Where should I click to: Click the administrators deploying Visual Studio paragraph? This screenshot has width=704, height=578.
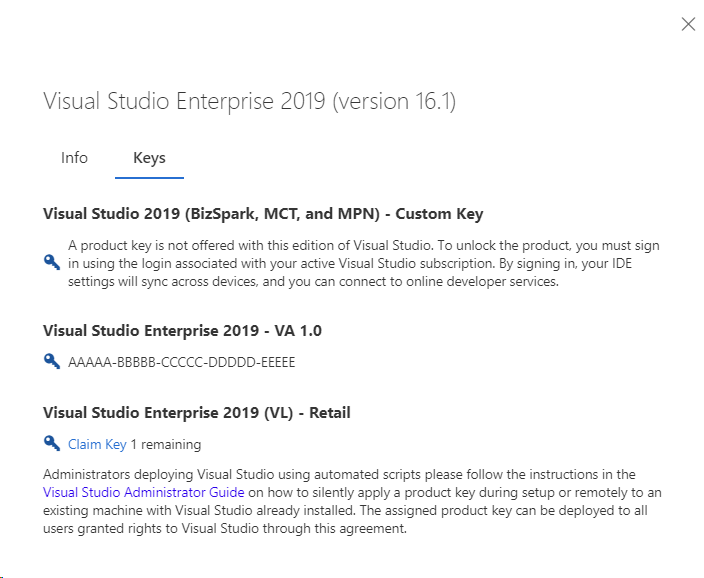pos(352,501)
